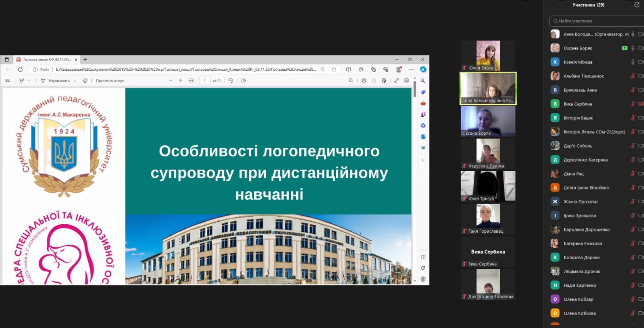The image size is (644, 328).
Task: Open a new browser tab
Action: pos(85,60)
